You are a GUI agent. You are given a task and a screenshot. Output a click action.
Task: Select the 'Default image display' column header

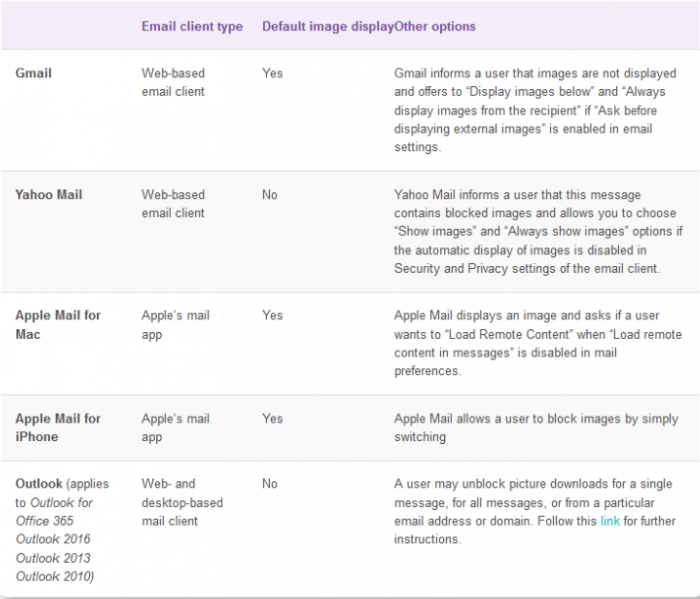[x=328, y=26]
